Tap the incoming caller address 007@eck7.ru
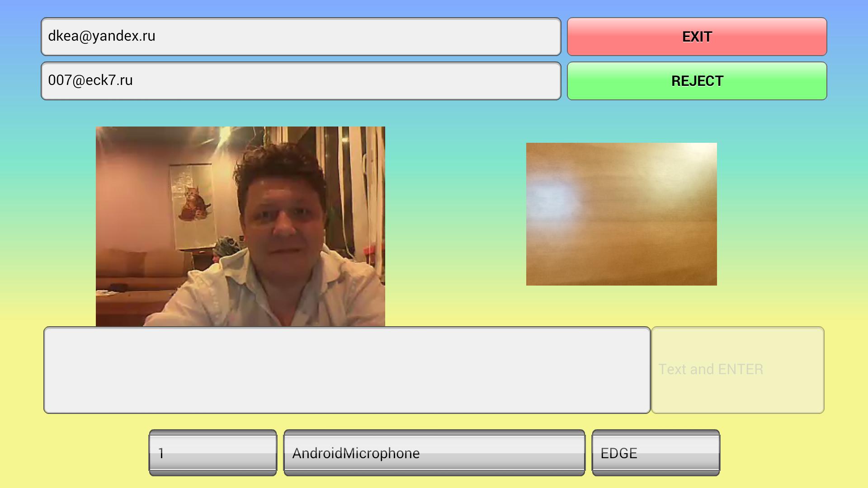Image resolution: width=868 pixels, height=488 pixels. pyautogui.click(x=300, y=81)
